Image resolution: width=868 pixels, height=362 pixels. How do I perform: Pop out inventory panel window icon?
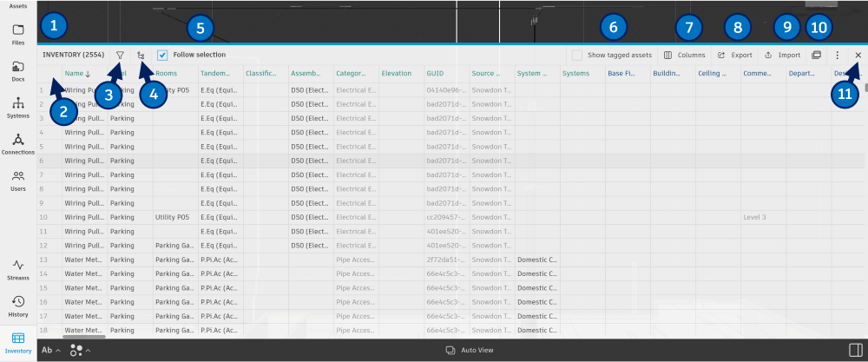point(815,55)
